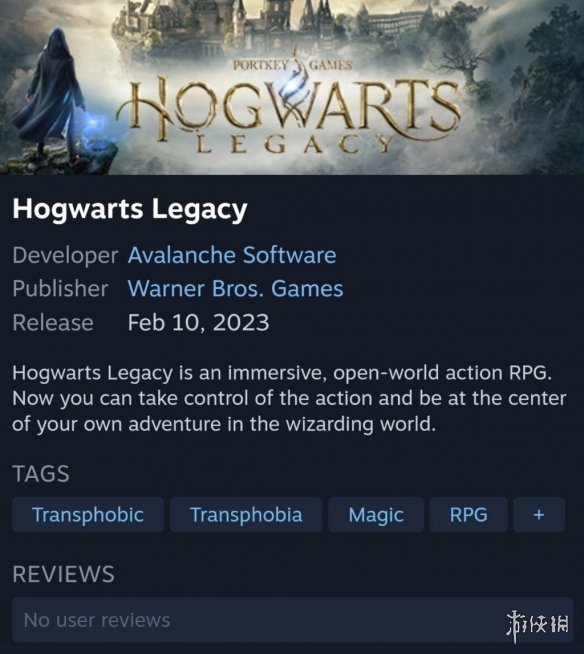Viewport: 584px width, 654px height.
Task: Expand more tags with the plus button
Action: click(539, 514)
